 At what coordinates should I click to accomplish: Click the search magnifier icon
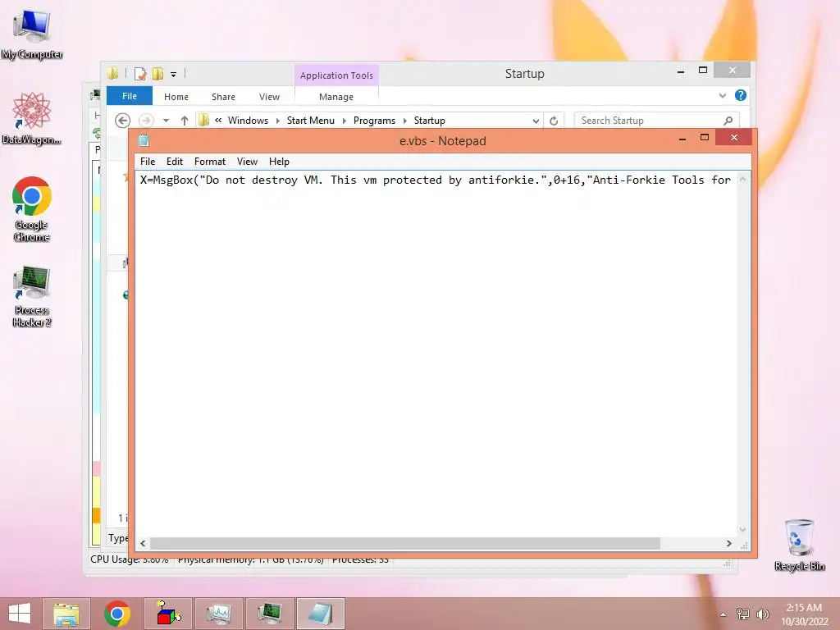(728, 121)
